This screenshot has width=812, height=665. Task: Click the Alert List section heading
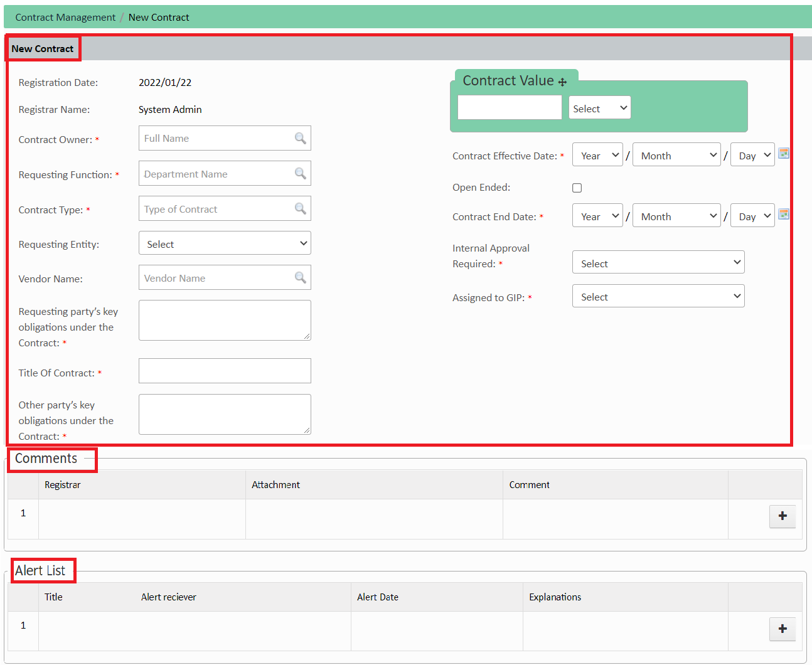[x=40, y=570]
